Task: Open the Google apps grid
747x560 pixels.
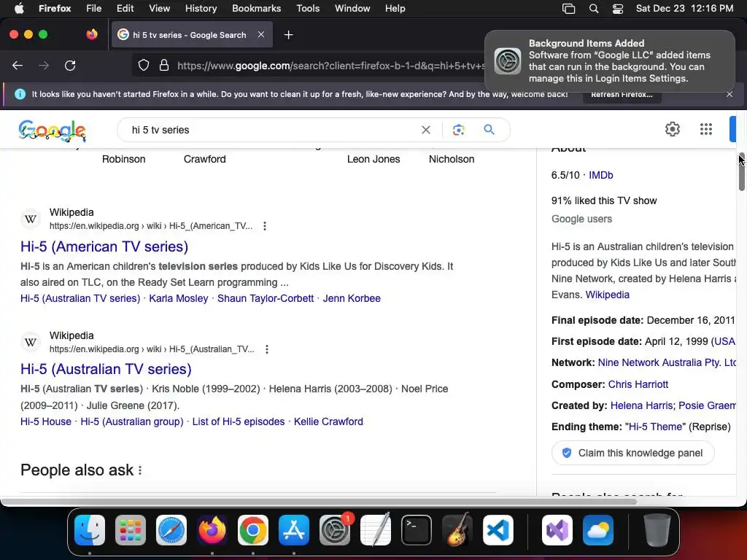Action: (706, 129)
